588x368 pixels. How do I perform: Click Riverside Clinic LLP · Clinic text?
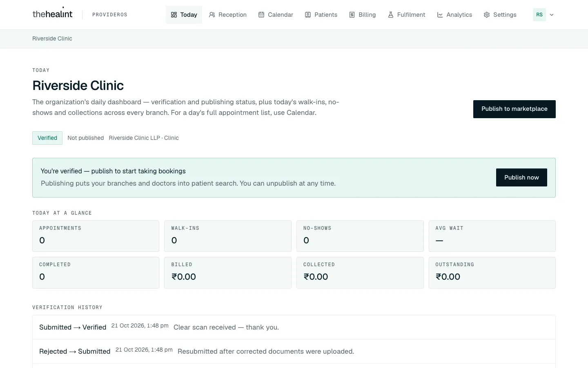(144, 138)
